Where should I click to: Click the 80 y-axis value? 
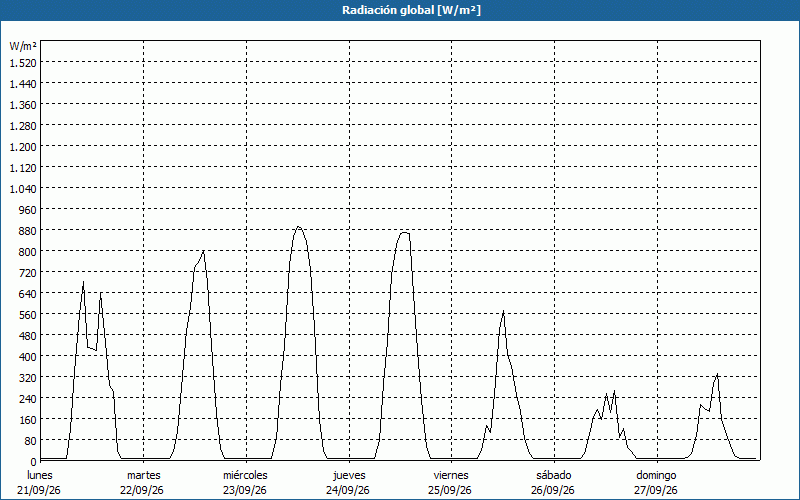(31, 440)
